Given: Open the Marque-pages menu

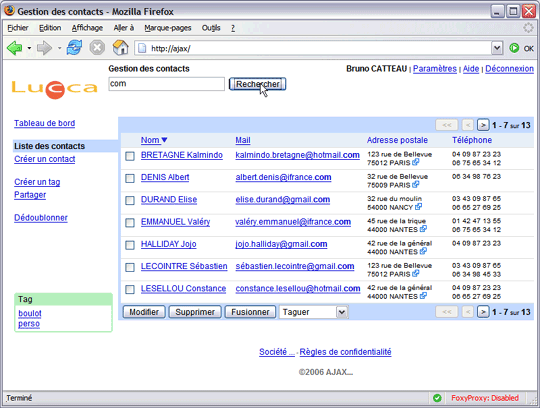Looking at the screenshot, I should click(x=168, y=28).
